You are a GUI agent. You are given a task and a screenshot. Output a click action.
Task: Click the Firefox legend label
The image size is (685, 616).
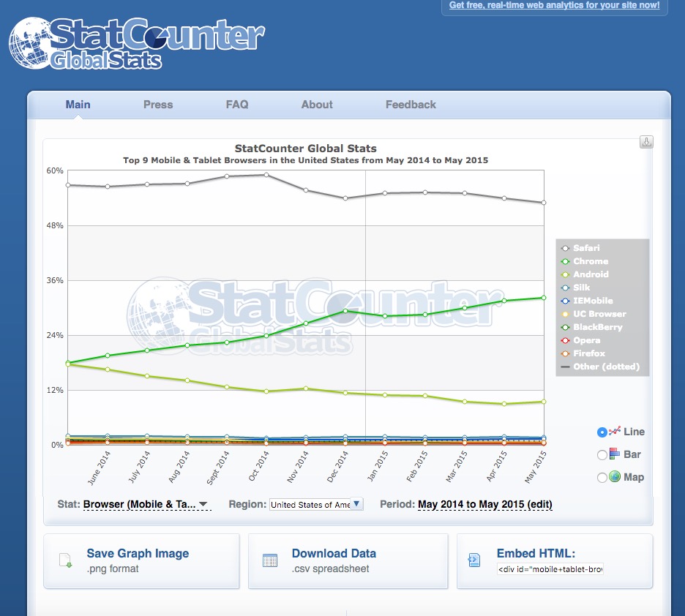pyautogui.click(x=589, y=353)
